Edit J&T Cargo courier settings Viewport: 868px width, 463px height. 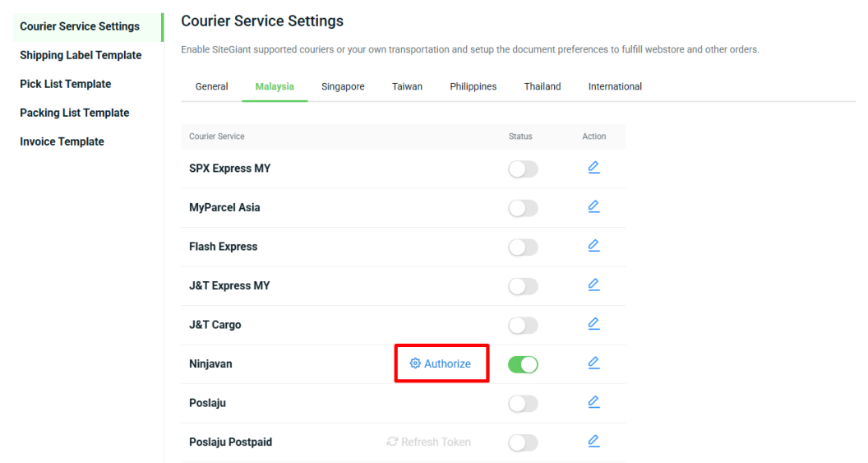pos(593,324)
